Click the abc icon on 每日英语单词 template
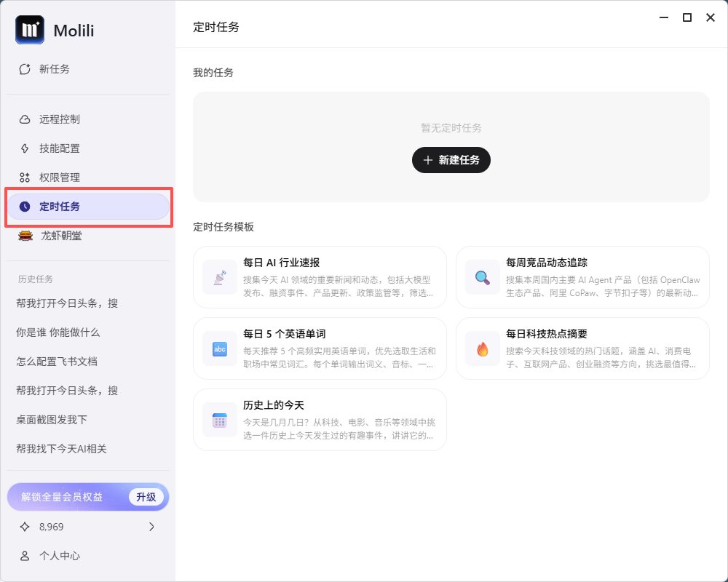The width and height of the screenshot is (728, 582). click(218, 348)
